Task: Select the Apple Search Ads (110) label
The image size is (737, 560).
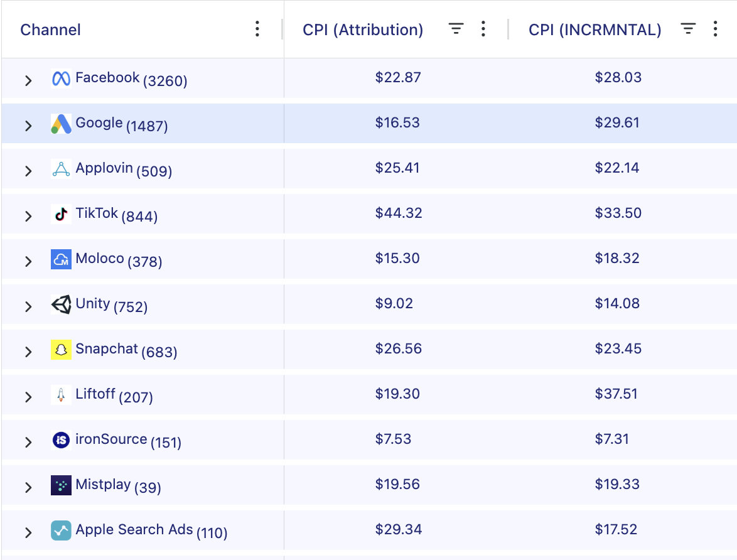Action: [151, 530]
